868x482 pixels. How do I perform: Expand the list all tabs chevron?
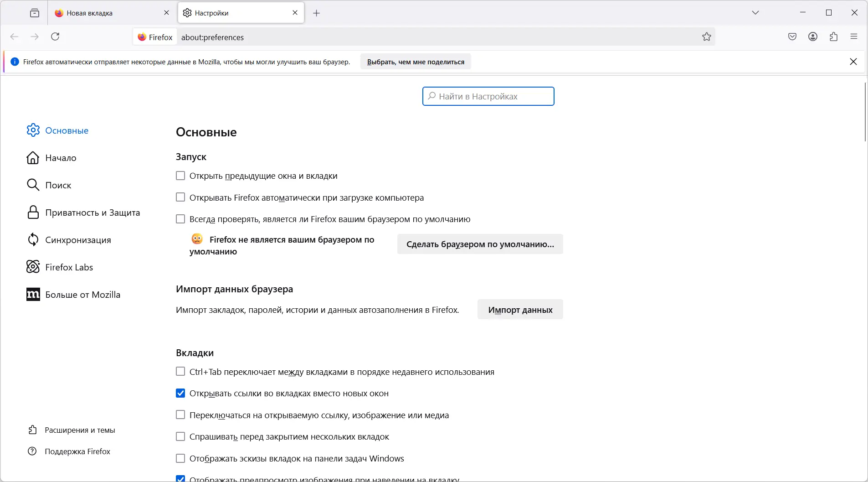tap(755, 13)
